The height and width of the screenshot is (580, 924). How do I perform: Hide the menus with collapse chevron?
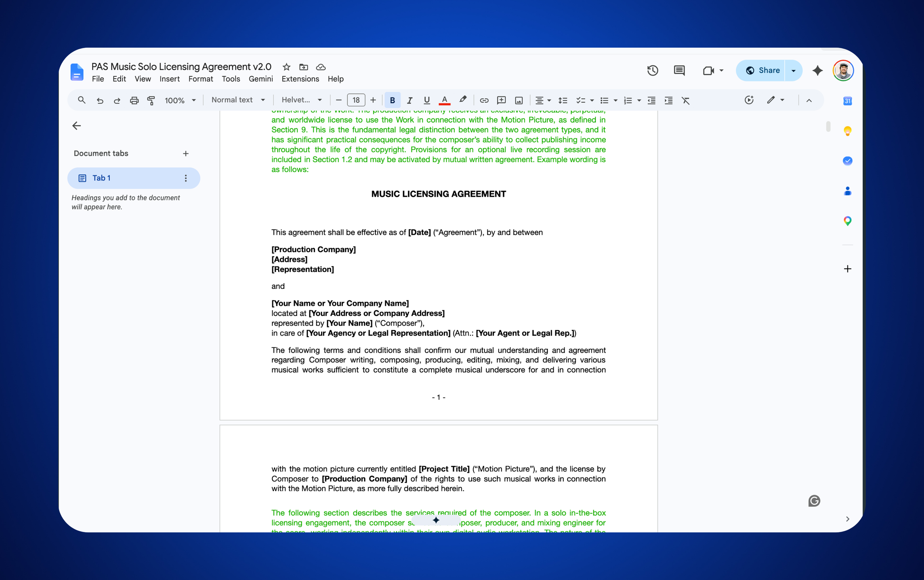point(809,101)
